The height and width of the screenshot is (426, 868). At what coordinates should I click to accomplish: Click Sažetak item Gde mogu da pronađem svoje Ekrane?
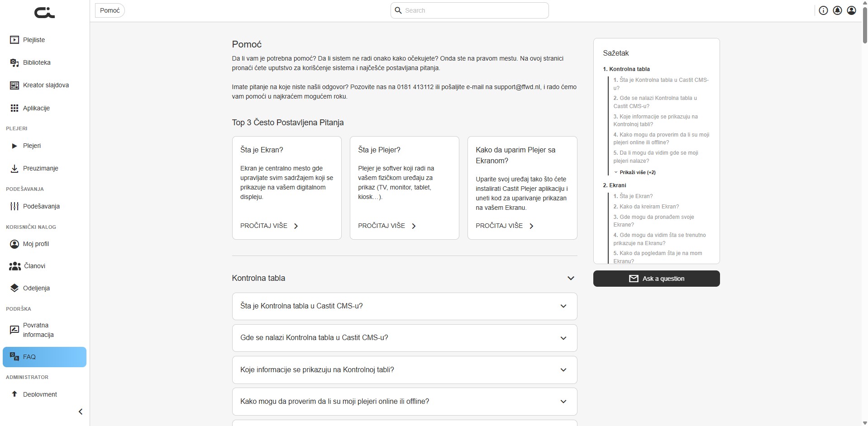click(x=653, y=221)
